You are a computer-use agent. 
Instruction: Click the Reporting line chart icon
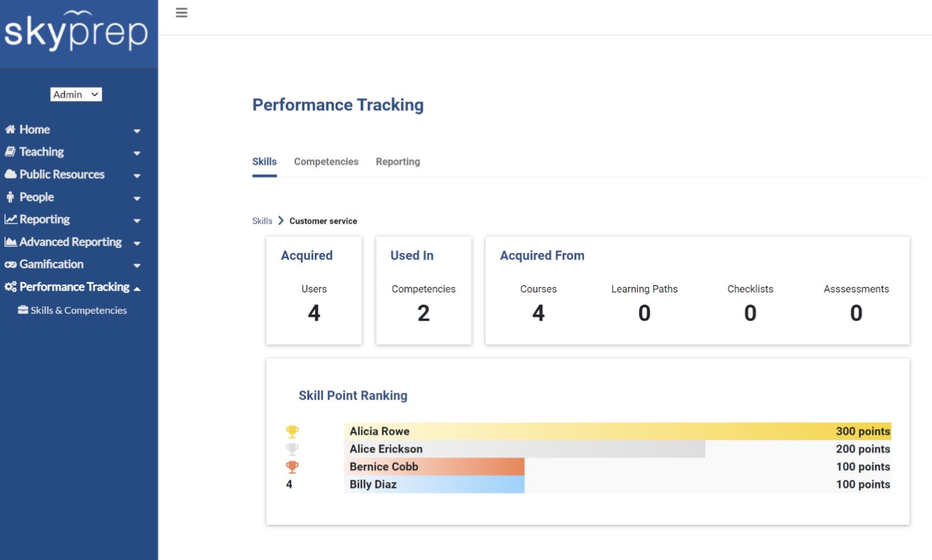(11, 220)
